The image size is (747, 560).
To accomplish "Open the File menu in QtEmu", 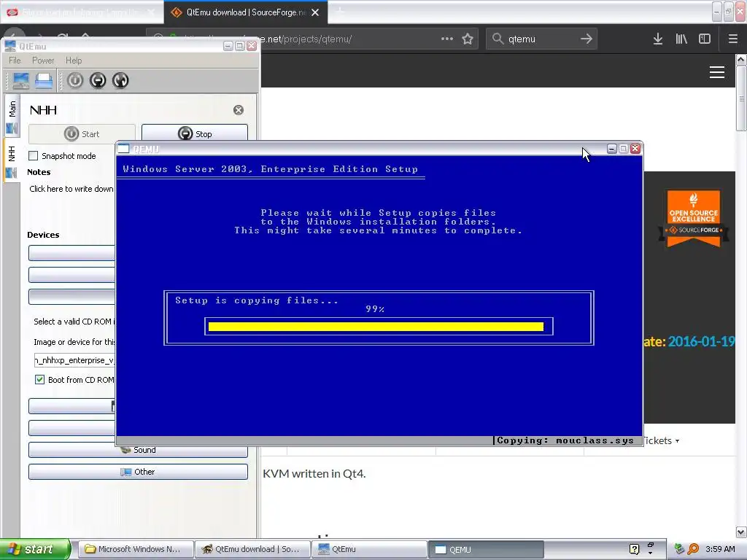I will coord(15,61).
